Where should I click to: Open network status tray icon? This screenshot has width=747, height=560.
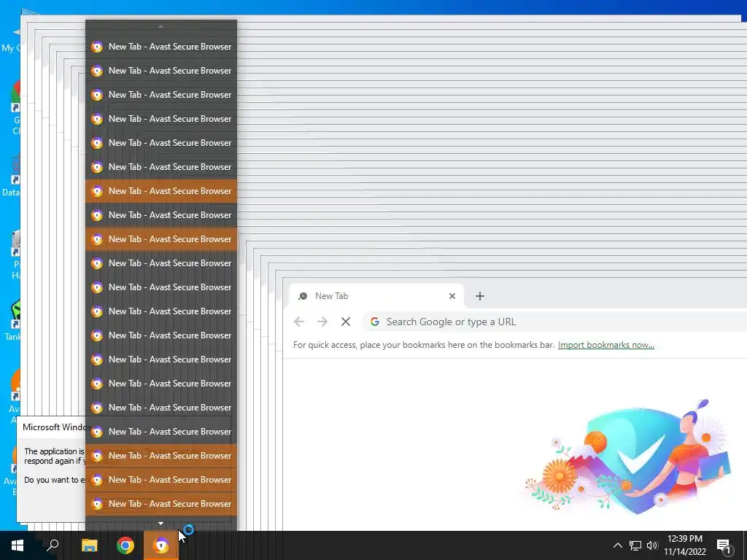pyautogui.click(x=635, y=545)
